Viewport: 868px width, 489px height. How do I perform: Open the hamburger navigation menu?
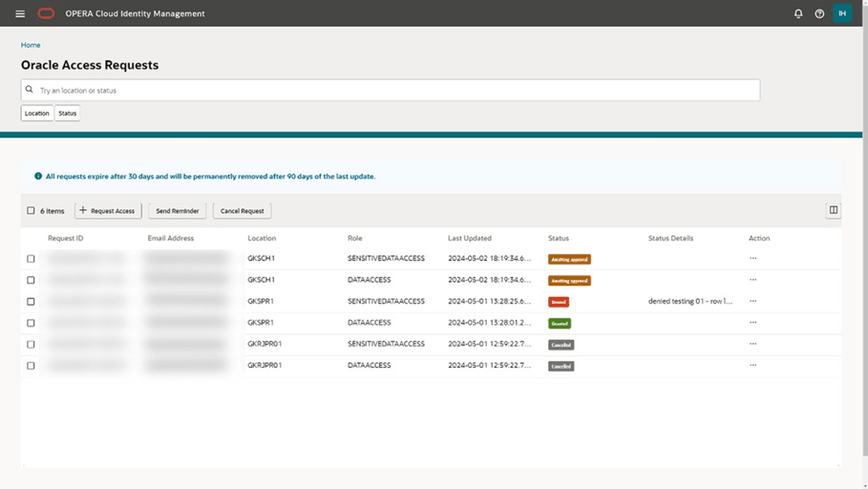[x=20, y=13]
